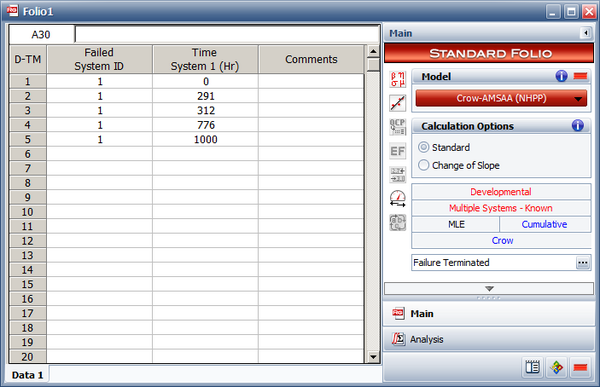Select the D-TM corner header
Image resolution: width=600 pixels, height=387 pixels.
28,59
